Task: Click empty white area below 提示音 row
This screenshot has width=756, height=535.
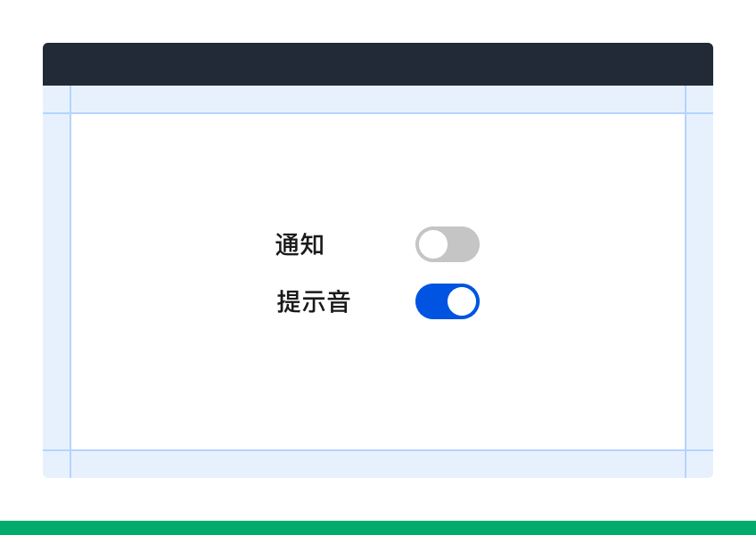Action: click(378, 386)
